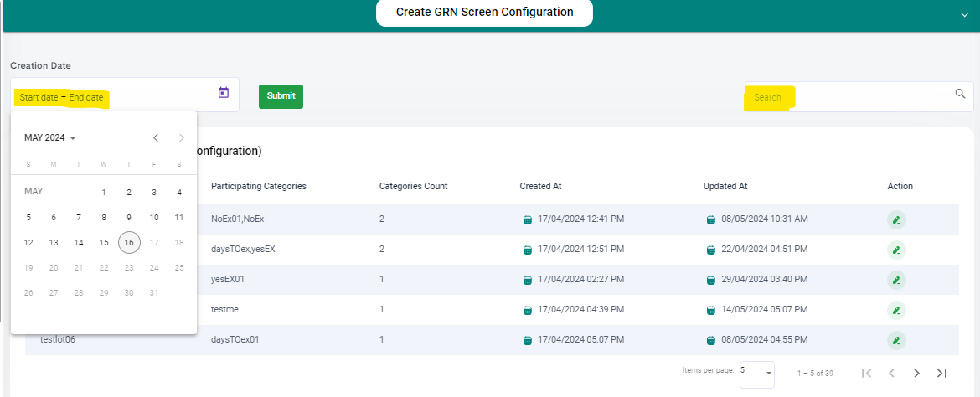Click Updated At column header
Image resolution: width=980 pixels, height=397 pixels.
click(x=725, y=186)
